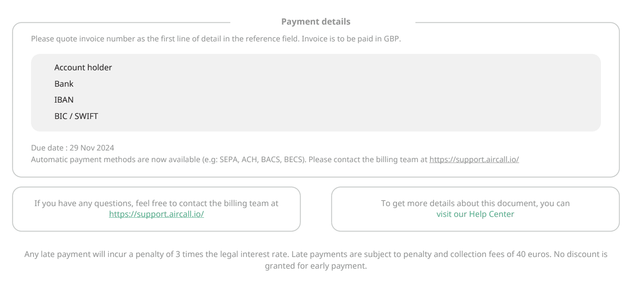Open support.aircall.io link under billing questions
This screenshot has width=644, height=282.
tap(156, 214)
